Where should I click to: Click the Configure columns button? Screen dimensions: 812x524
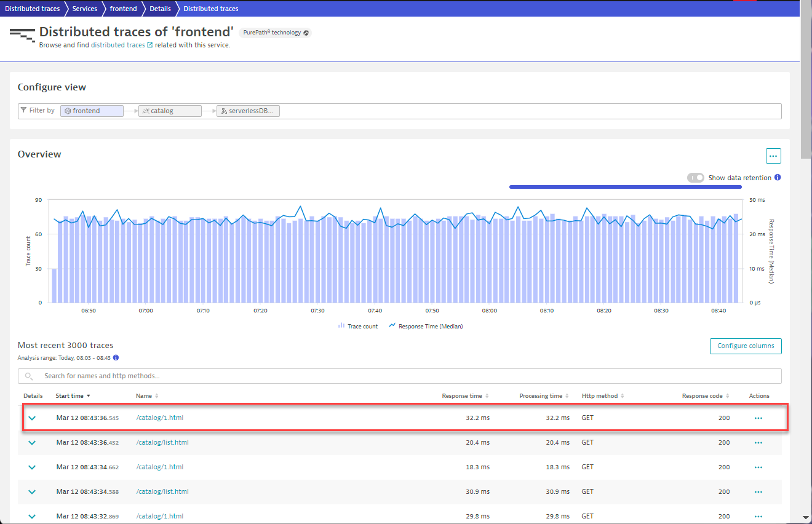pos(746,346)
